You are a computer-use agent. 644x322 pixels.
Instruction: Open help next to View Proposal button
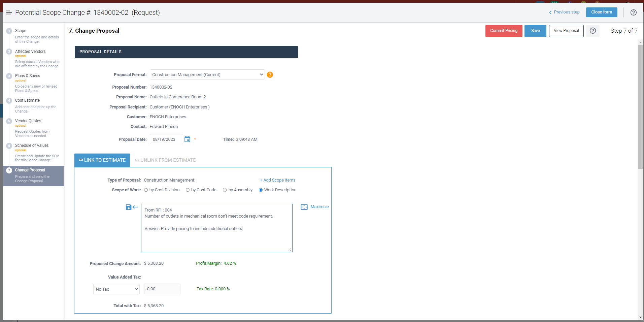(x=593, y=31)
